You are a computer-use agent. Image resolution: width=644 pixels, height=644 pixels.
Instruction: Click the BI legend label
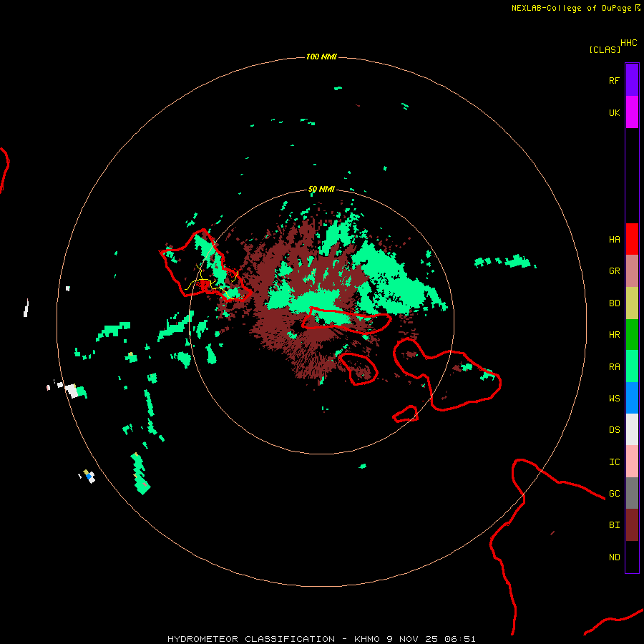click(614, 525)
